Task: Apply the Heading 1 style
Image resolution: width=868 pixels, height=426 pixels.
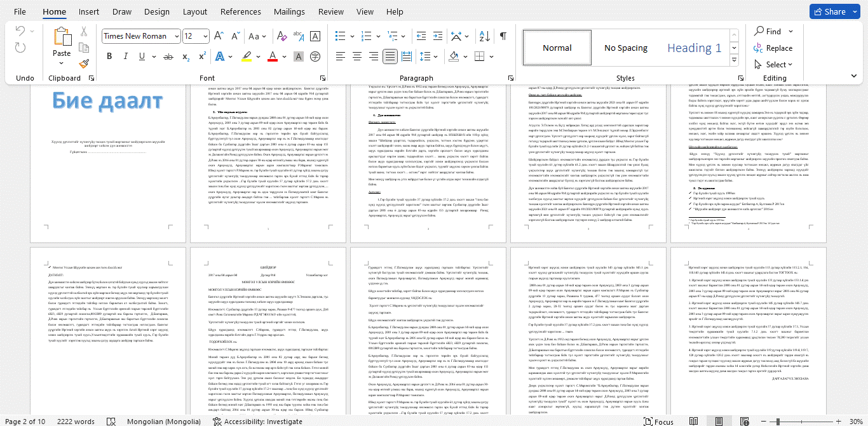Action: 695,48
